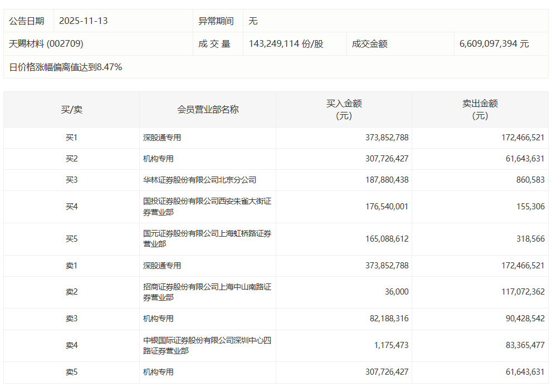Click the 卖4 row label

coord(71,345)
